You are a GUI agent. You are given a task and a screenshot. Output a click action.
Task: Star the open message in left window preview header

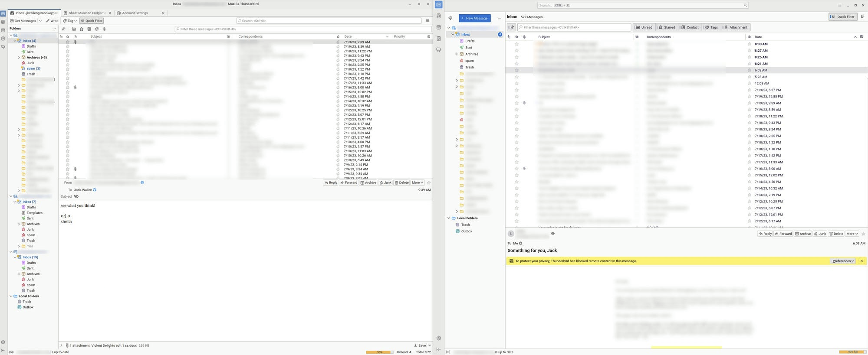coord(429,182)
